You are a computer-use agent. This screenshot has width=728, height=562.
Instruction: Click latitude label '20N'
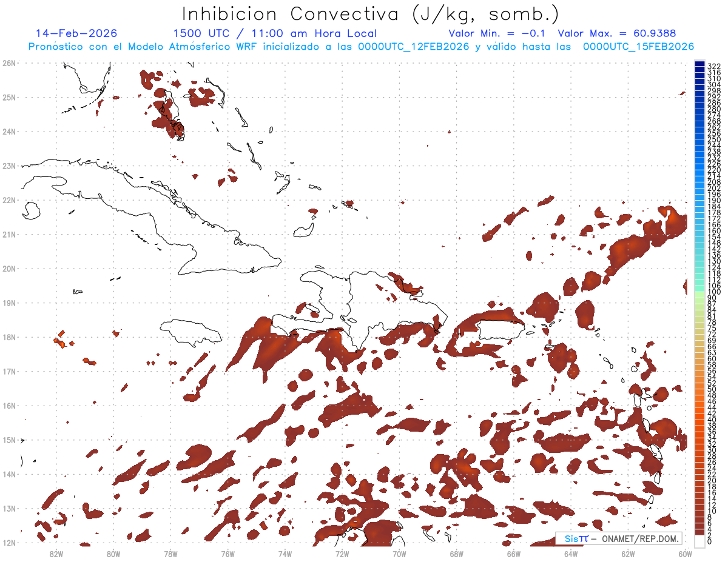(9, 269)
